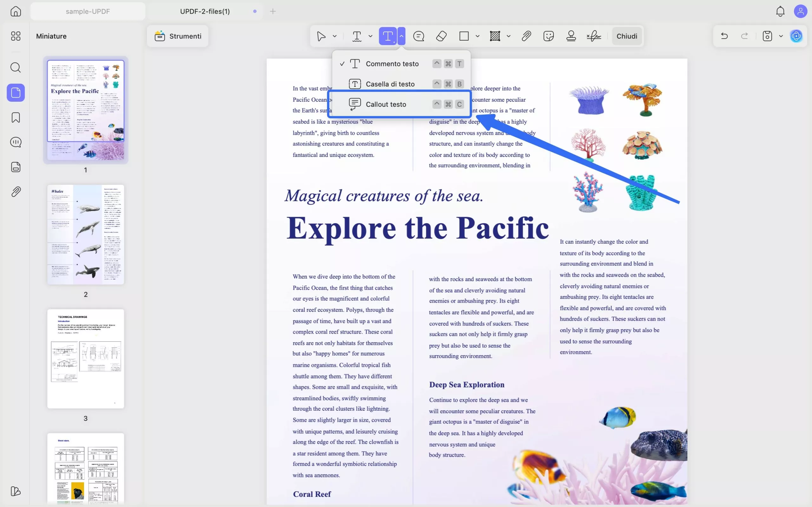Open the search panel in sidebar
This screenshot has height=507, width=812.
[x=16, y=68]
